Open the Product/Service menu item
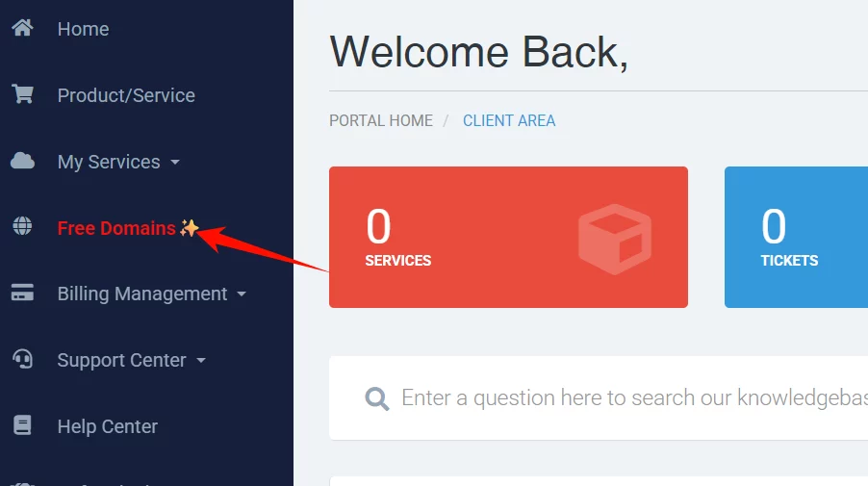Viewport: 868px width, 486px height. [126, 95]
